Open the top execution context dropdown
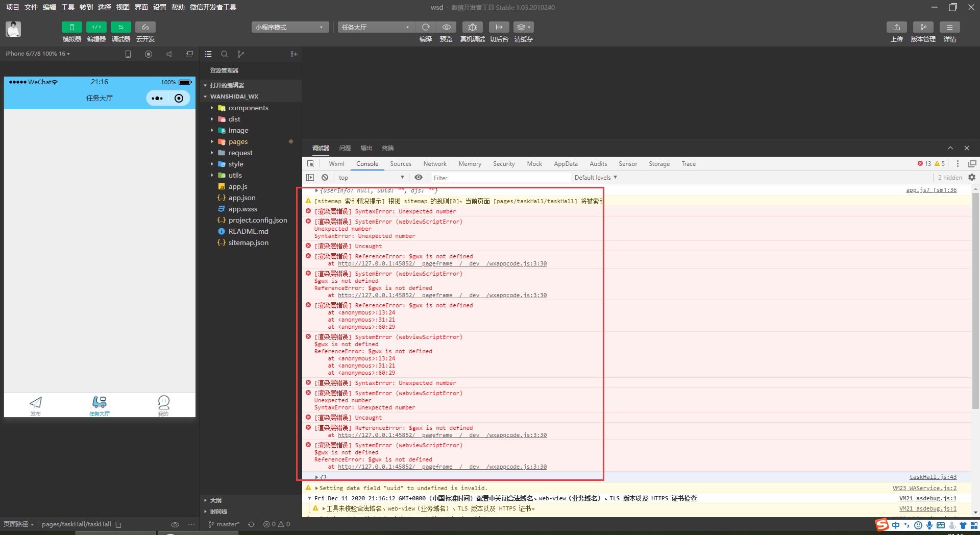Viewport: 980px width, 535px height. click(371, 178)
